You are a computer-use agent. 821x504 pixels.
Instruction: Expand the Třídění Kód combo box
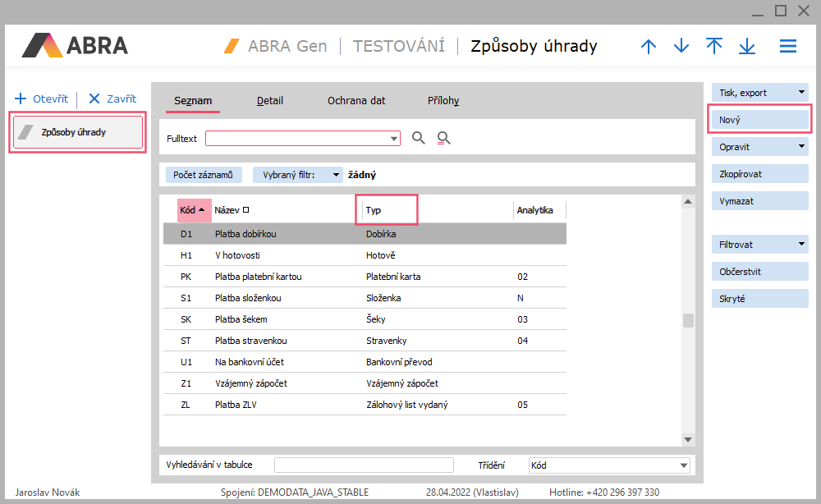(684, 465)
